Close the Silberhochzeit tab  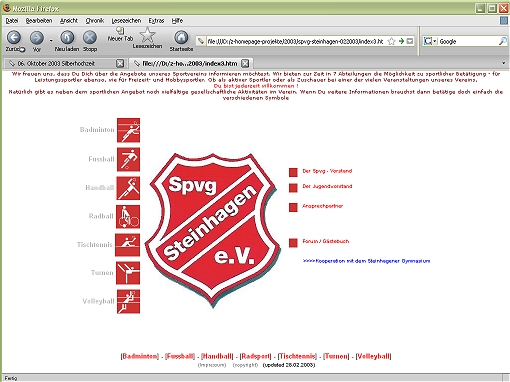[120, 63]
